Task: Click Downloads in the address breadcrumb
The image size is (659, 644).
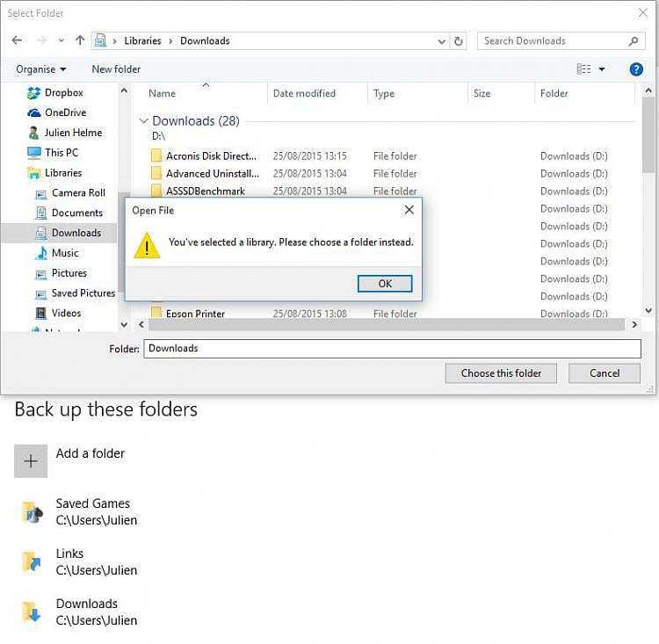Action: [x=205, y=40]
